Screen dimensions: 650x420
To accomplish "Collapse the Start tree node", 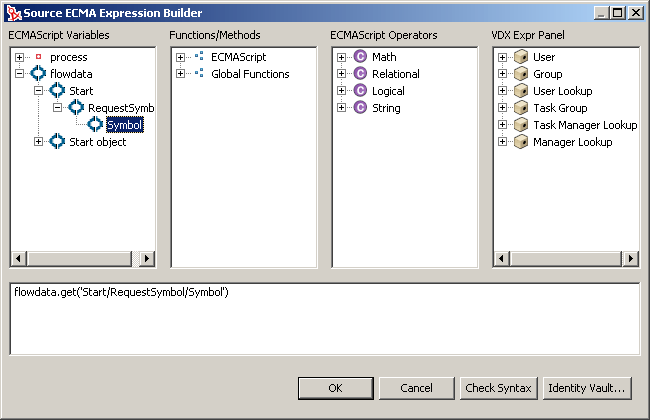I will (39, 91).
